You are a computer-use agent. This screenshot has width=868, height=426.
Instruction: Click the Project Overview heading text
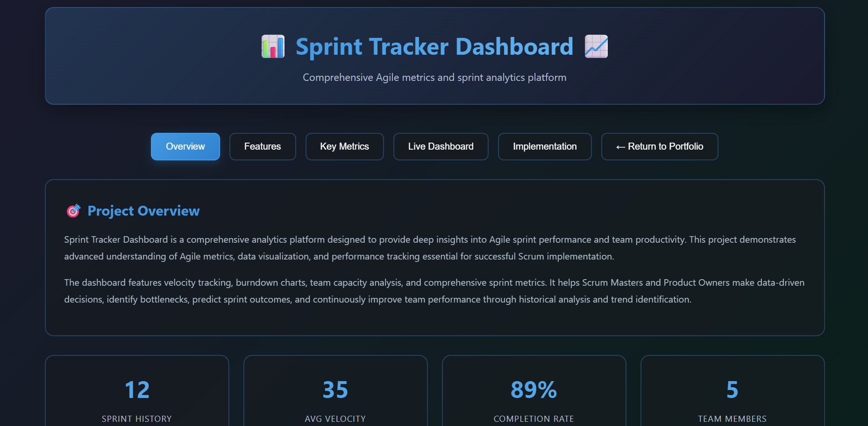(x=143, y=210)
